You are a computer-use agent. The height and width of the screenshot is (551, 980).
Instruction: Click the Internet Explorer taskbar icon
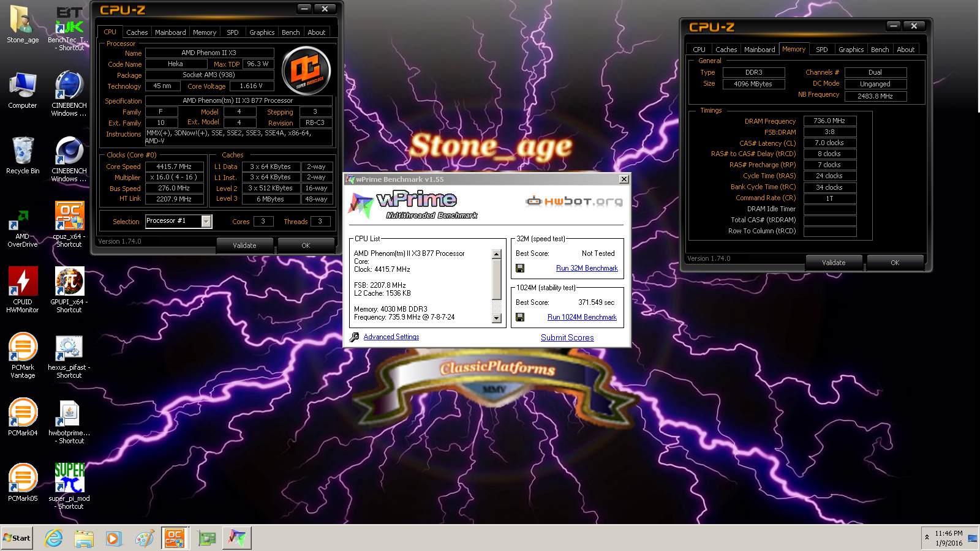pos(54,538)
